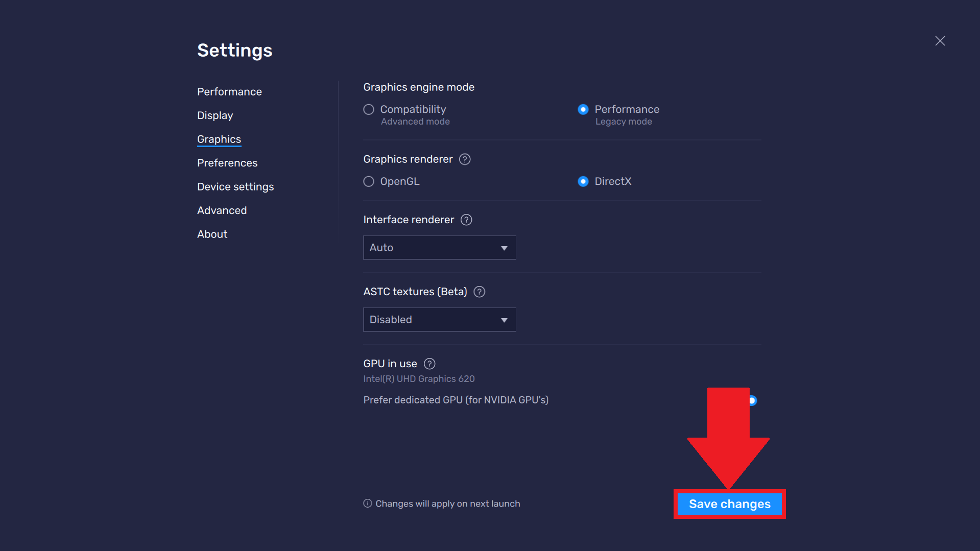This screenshot has width=980, height=551.
Task: Open the Interface renderer dropdown
Action: (439, 247)
